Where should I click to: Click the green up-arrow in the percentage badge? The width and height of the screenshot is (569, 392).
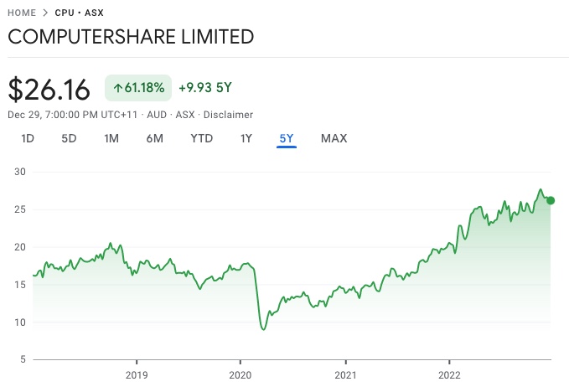[118, 88]
